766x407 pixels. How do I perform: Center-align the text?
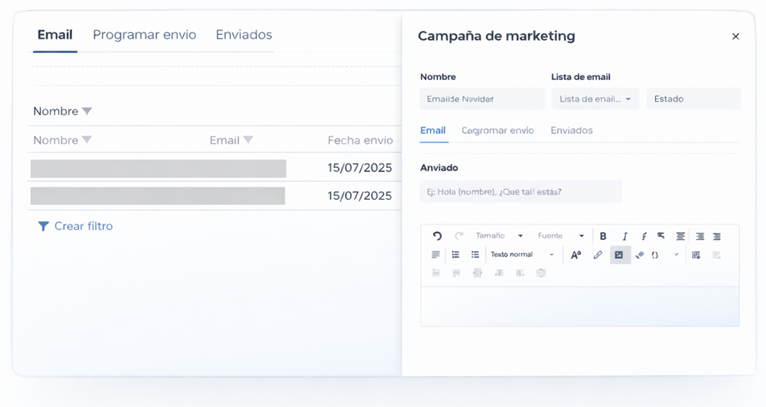point(680,236)
